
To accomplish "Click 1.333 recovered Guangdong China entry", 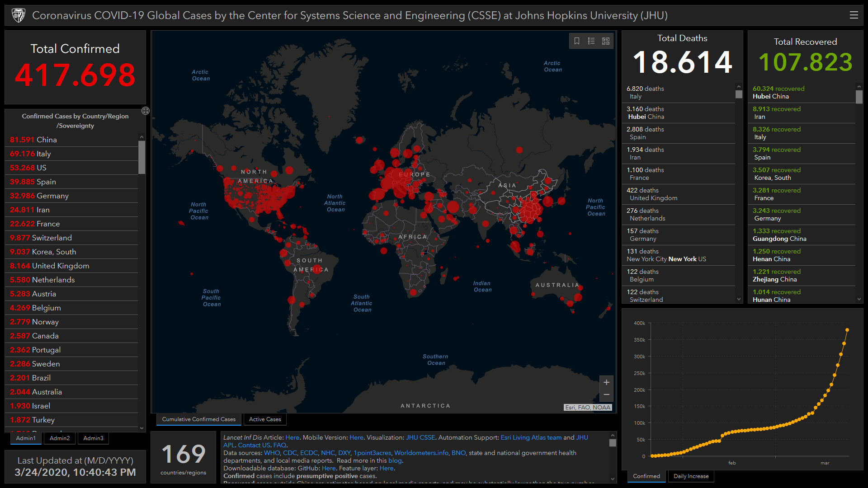I will click(x=802, y=235).
